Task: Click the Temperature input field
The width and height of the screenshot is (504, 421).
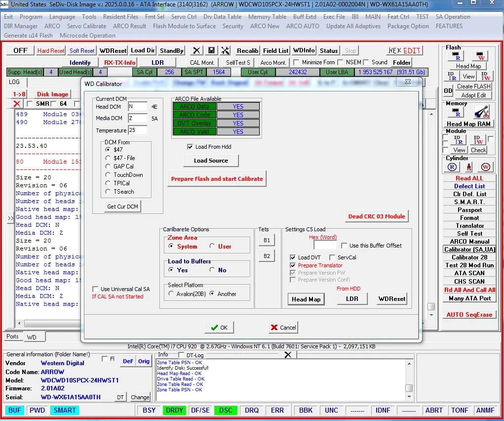Action: pos(138,130)
